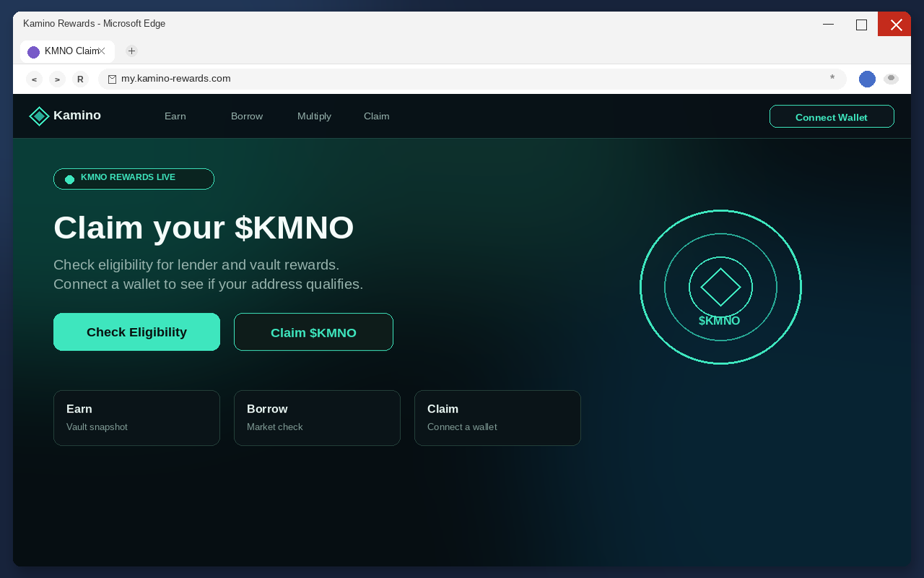This screenshot has height=578, width=924.
Task: Open a new browser tab
Action: 131,51
